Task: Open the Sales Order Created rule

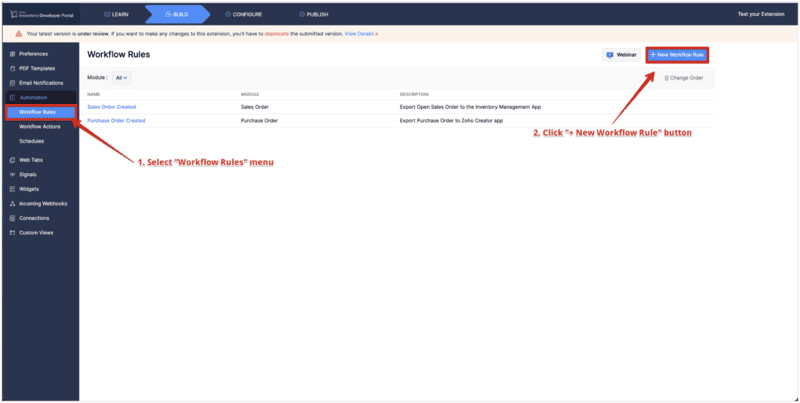Action: (x=111, y=106)
